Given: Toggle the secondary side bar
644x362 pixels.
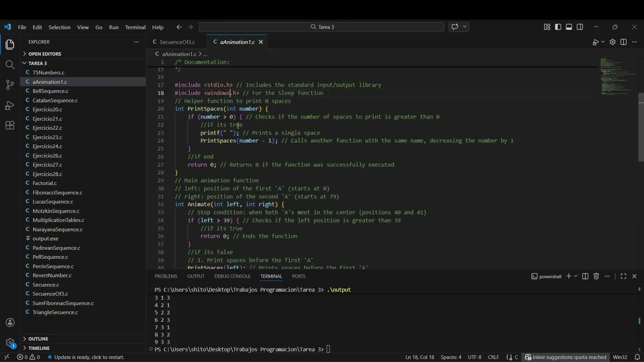Looking at the screenshot, I should coord(580,27).
